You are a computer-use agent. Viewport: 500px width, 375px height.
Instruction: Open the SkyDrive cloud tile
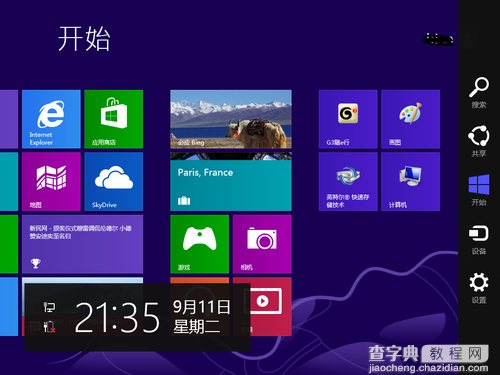coord(114,182)
